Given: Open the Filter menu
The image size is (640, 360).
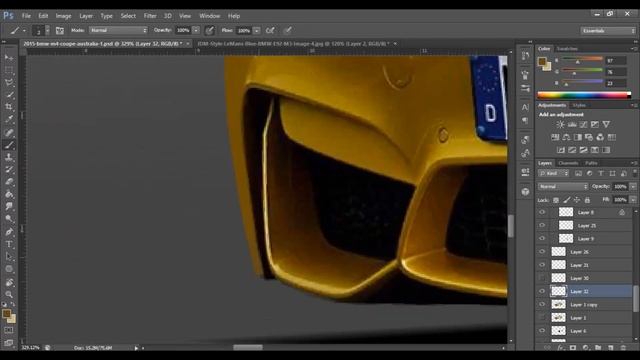Looking at the screenshot, I should [x=150, y=16].
